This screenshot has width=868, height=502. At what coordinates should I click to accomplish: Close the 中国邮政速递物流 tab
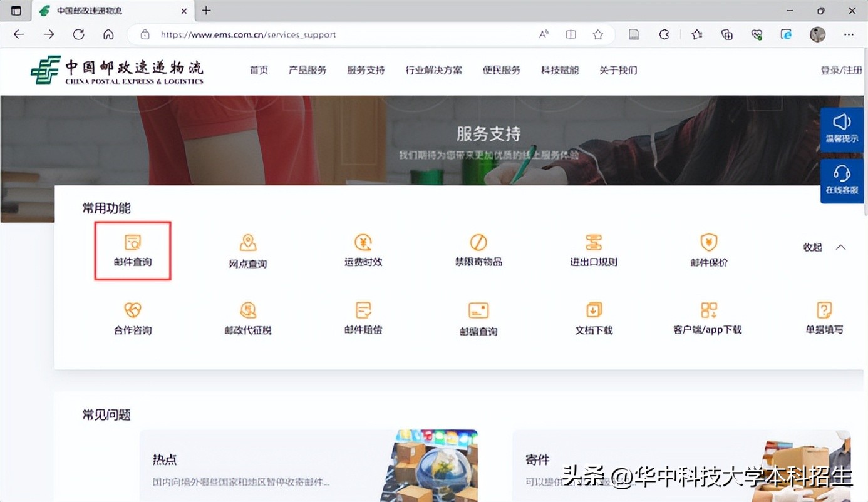coord(183,11)
